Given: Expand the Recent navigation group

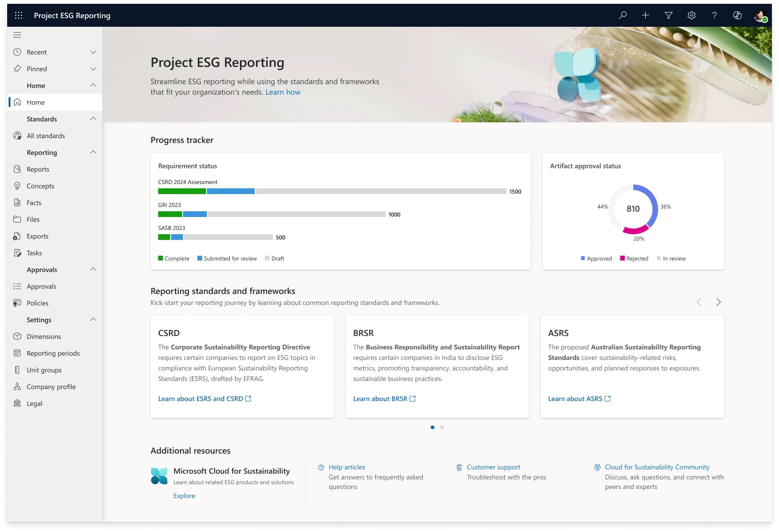Looking at the screenshot, I should click(93, 52).
